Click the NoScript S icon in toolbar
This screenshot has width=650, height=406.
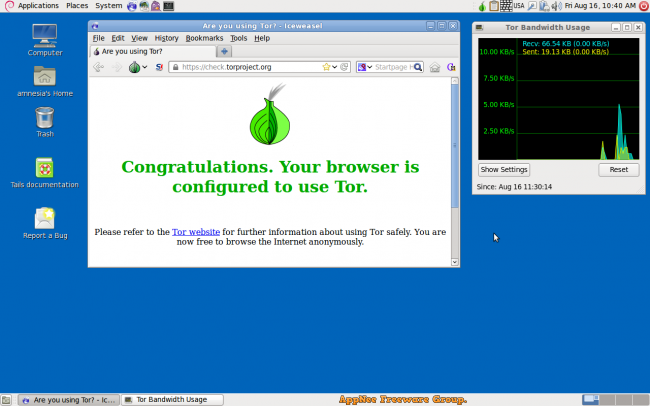pos(159,67)
